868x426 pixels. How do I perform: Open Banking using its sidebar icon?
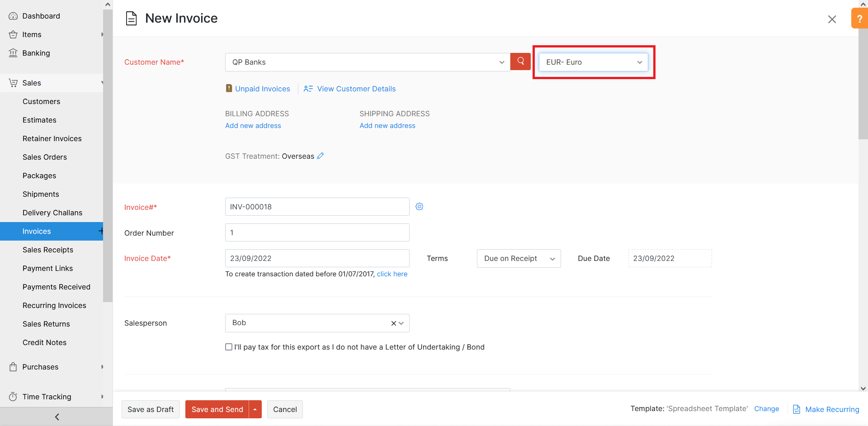(x=13, y=53)
